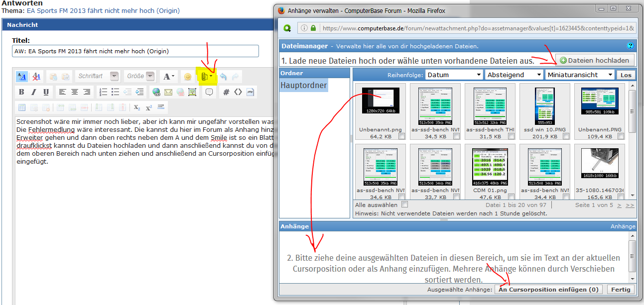Click An Cursorposition einfügen (0) button
Image resolution: width=644 pixels, height=305 pixels.
click(548, 290)
